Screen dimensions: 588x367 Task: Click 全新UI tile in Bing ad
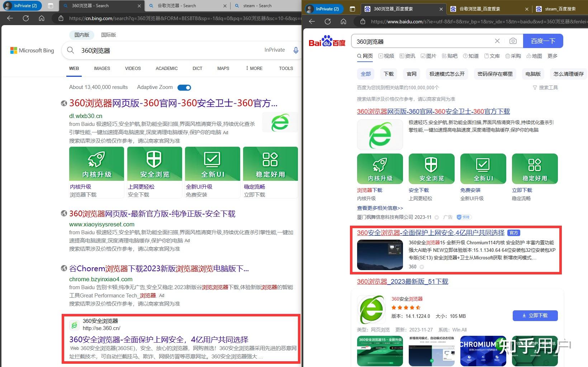coord(213,164)
